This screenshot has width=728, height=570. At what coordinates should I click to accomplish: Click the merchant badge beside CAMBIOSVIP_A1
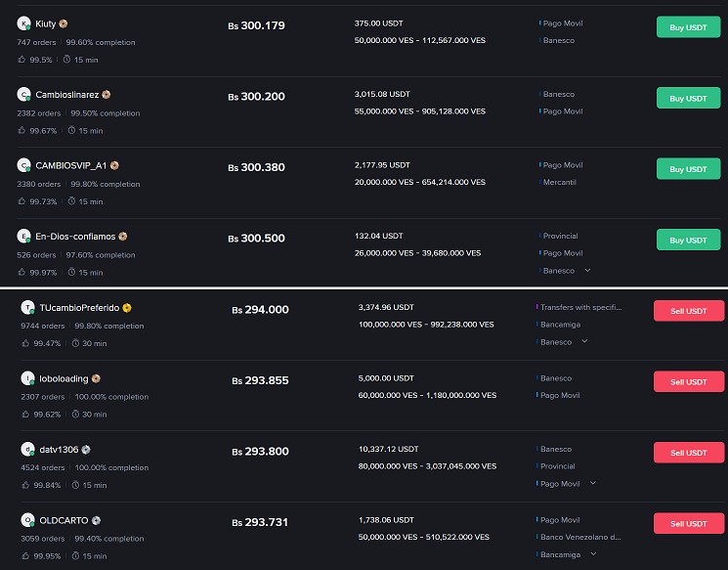tap(114, 165)
